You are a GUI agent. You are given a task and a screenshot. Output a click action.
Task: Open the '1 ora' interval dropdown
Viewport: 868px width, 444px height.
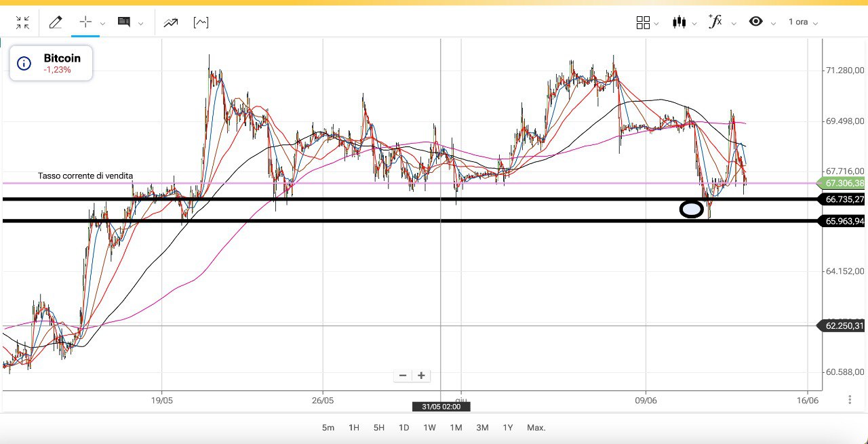tap(803, 22)
